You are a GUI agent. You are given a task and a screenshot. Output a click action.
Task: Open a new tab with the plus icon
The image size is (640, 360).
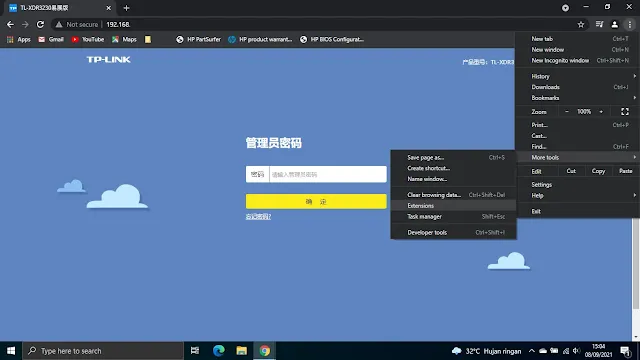(x=126, y=8)
